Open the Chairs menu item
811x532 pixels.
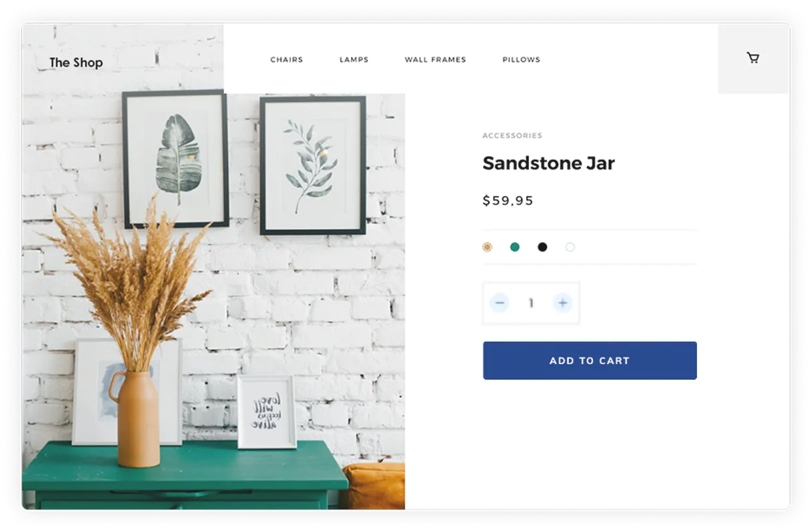pos(287,59)
